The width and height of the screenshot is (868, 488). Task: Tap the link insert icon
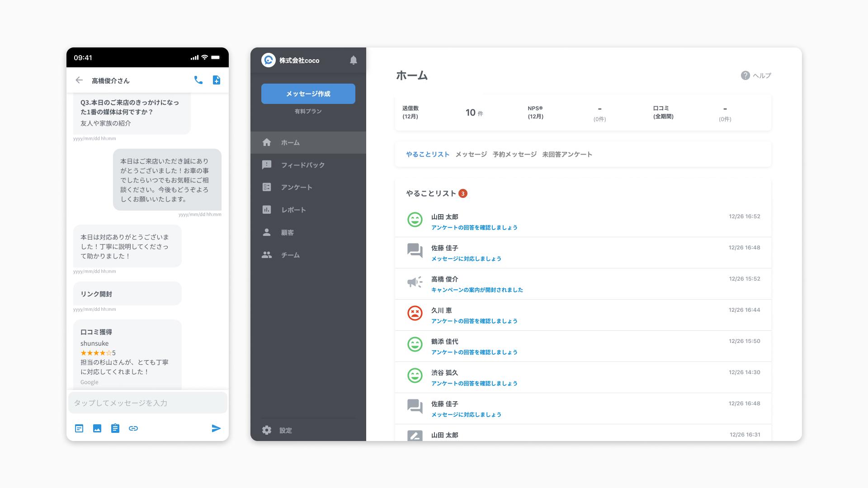[x=133, y=428]
